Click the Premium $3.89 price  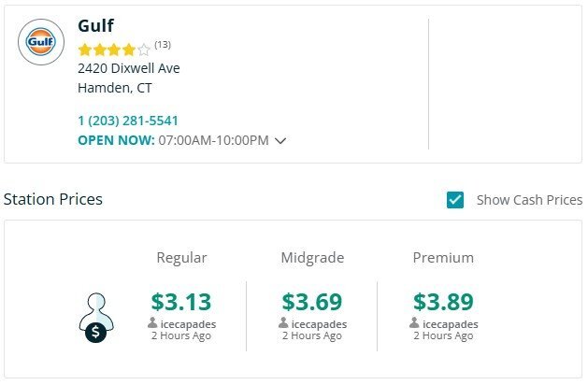tap(443, 302)
